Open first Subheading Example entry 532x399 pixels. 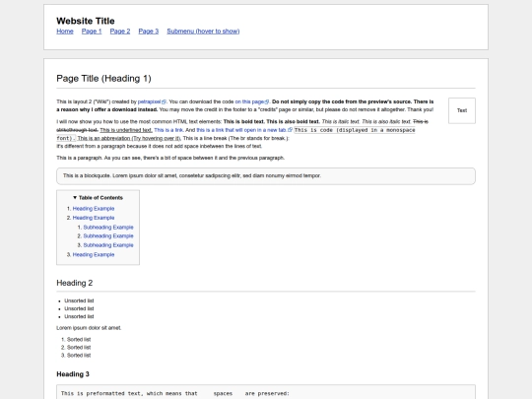point(108,228)
